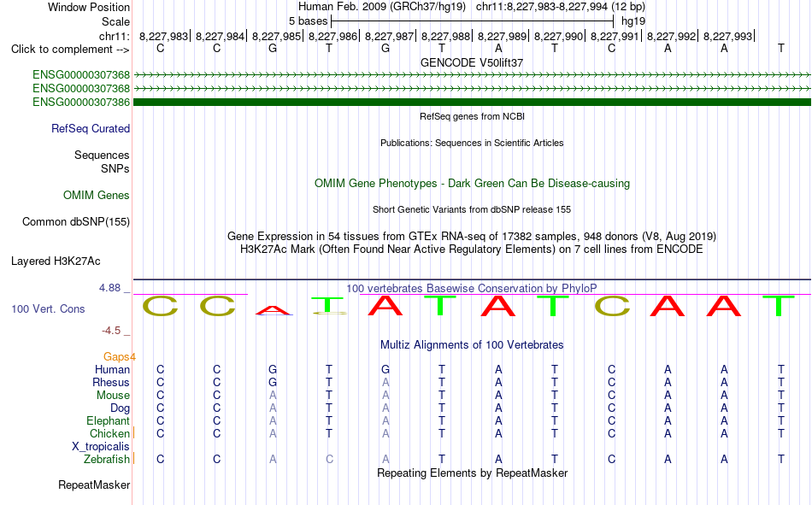Select the X_tropicalis species row label
This screenshot has width=812, height=505.
101,447
